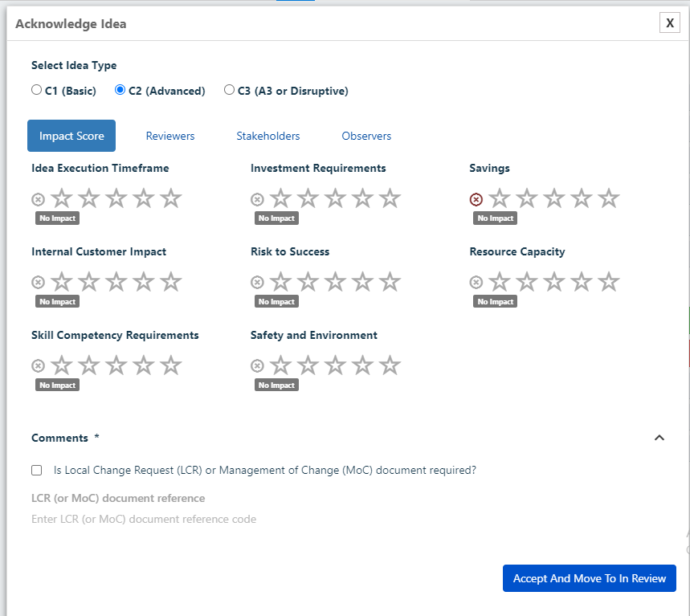690x616 pixels.
Task: Clear the Safety and Environment rating
Action: (x=257, y=365)
